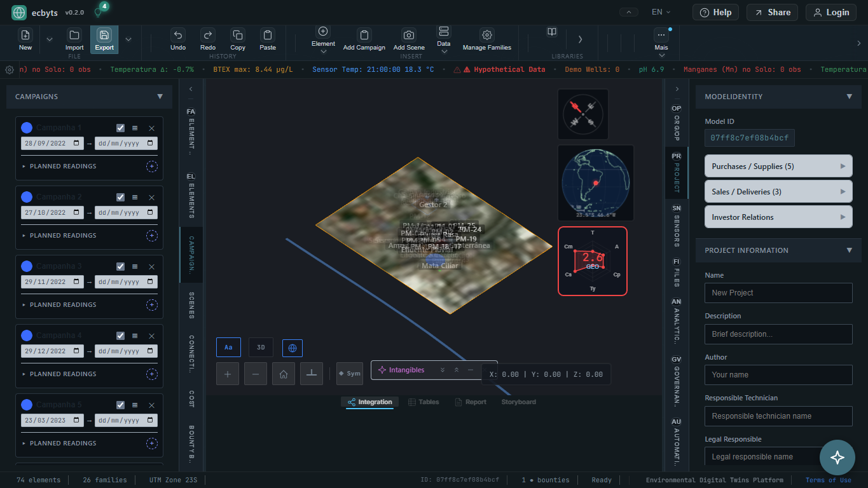Image resolution: width=868 pixels, height=488 pixels.
Task: Click Campanha 1 blue color swatch
Action: point(27,128)
